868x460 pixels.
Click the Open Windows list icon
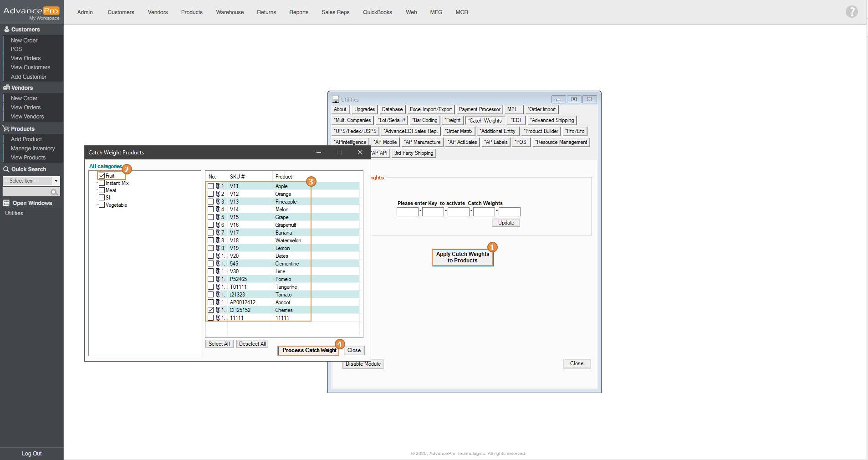(6, 203)
